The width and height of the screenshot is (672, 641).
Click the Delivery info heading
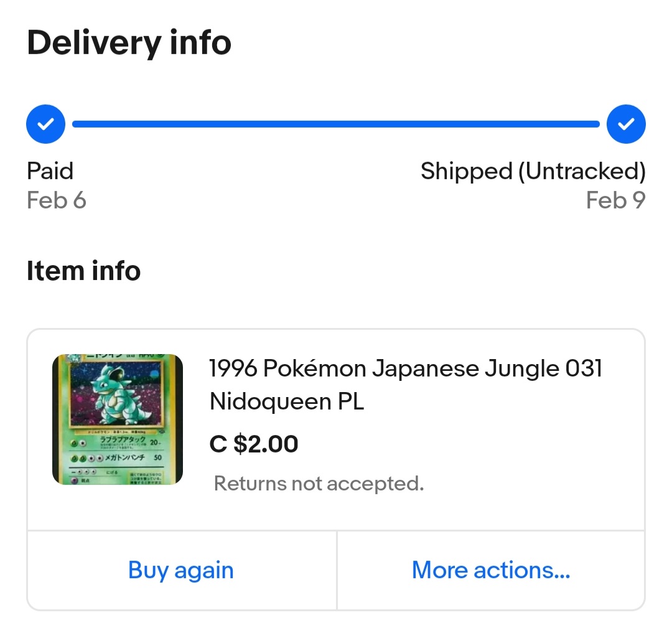(129, 43)
